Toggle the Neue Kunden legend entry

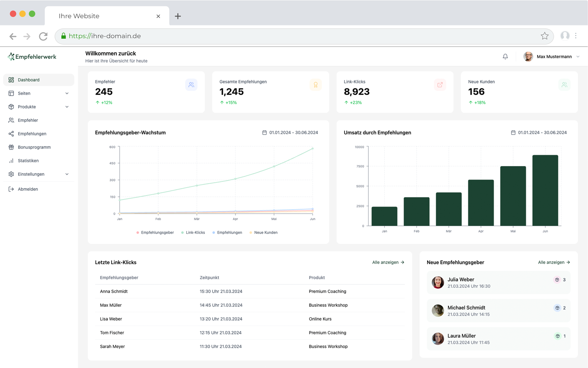click(263, 232)
